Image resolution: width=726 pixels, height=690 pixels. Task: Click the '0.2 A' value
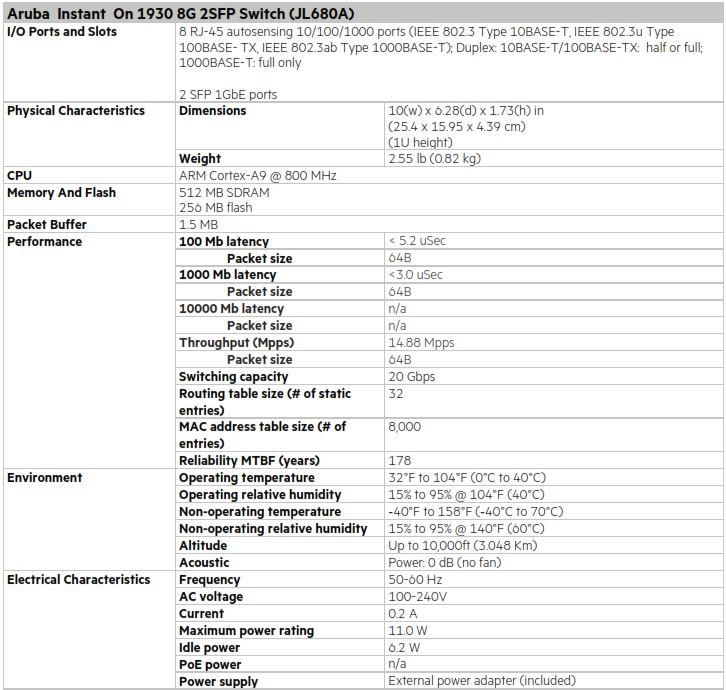(x=403, y=614)
